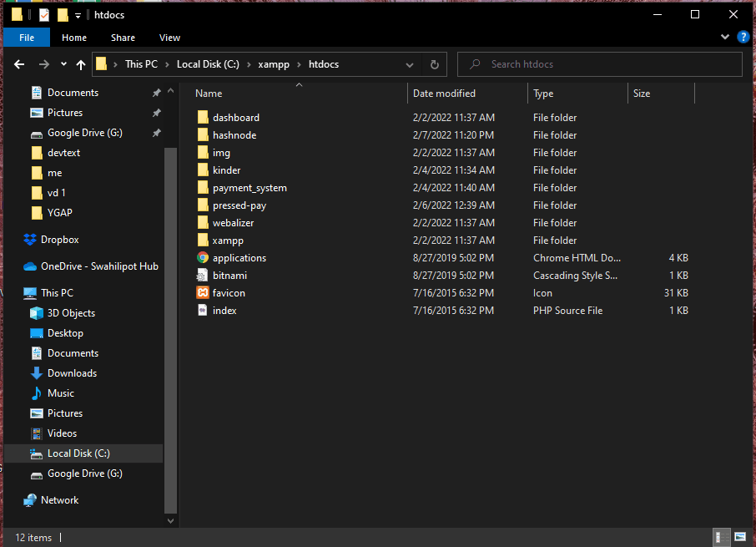
Task: Click the htdocs breadcrumb in address bar
Action: (324, 64)
